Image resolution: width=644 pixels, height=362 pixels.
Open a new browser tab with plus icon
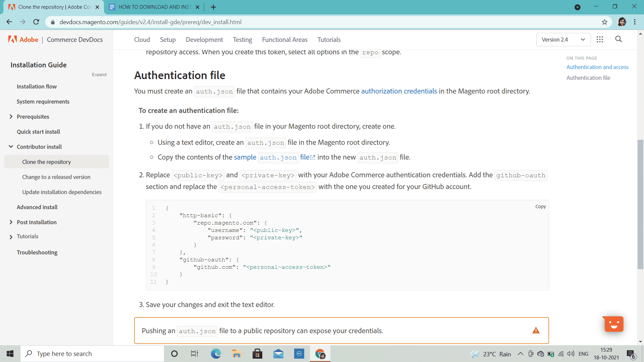point(213,7)
